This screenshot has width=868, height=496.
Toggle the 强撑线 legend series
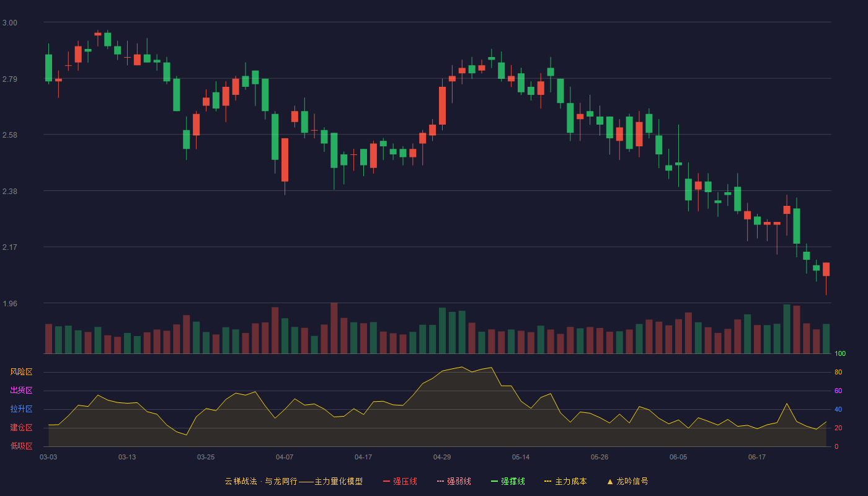pyautogui.click(x=513, y=481)
